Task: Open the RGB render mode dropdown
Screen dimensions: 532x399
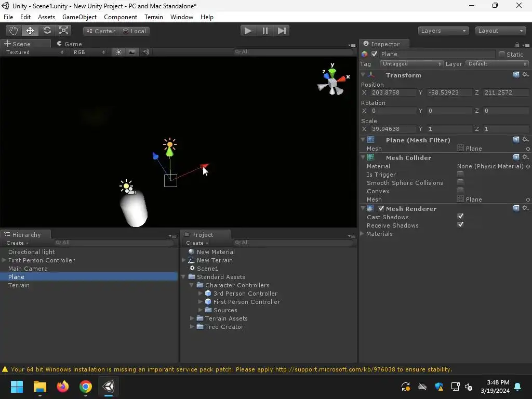Action: click(x=89, y=52)
